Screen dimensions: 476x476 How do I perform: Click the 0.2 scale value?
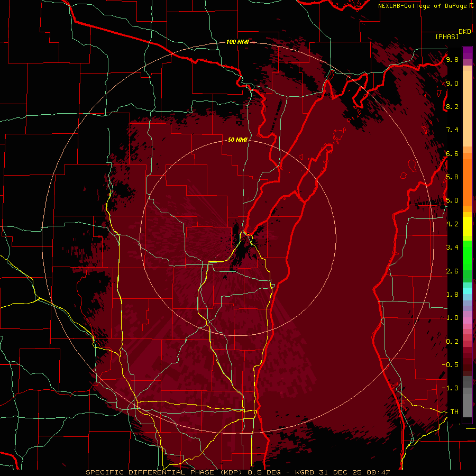point(452,342)
